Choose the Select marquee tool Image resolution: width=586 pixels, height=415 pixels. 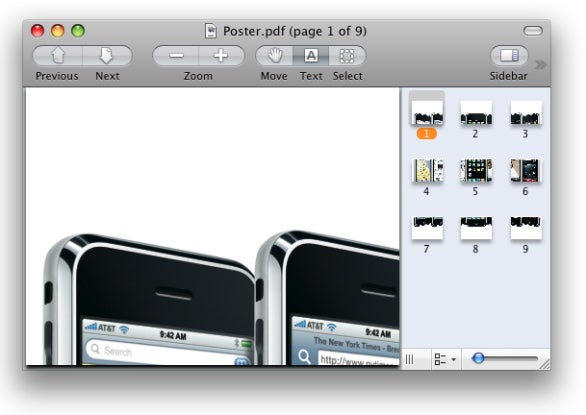coord(347,56)
